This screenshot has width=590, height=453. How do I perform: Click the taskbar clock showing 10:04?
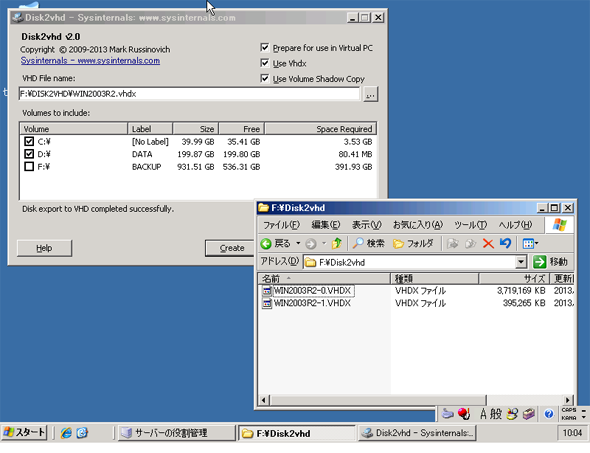(572, 433)
